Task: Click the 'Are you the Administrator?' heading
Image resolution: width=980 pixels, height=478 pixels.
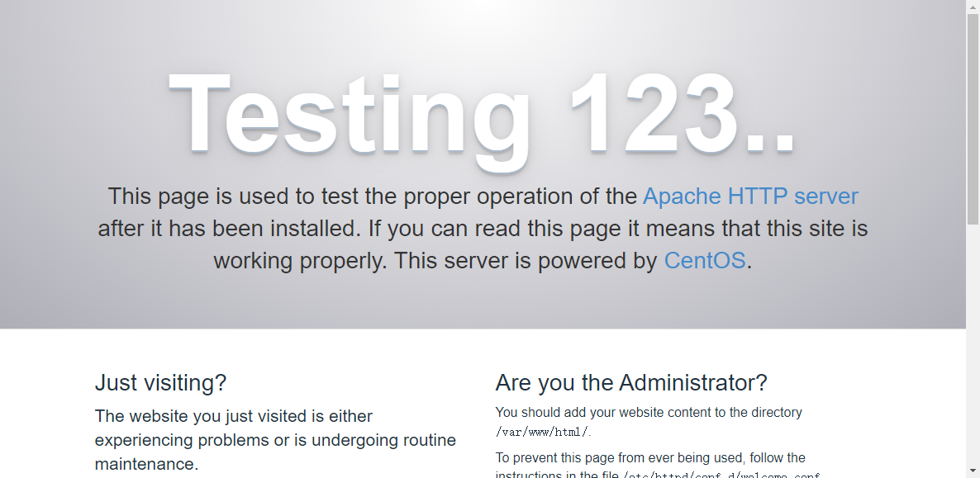Action: point(631,382)
